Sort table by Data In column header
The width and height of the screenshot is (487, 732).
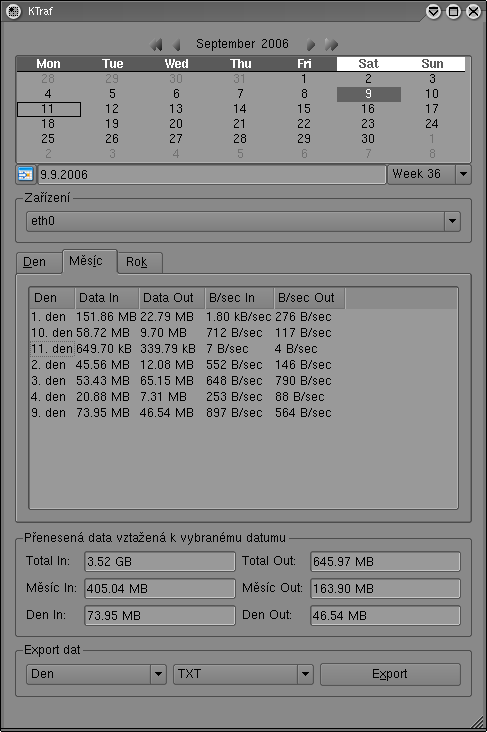click(x=107, y=298)
